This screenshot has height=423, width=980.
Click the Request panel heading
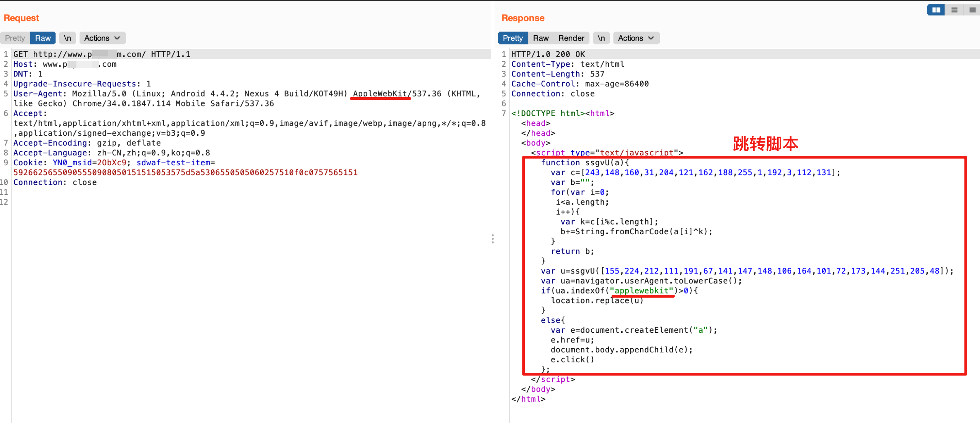(x=21, y=18)
